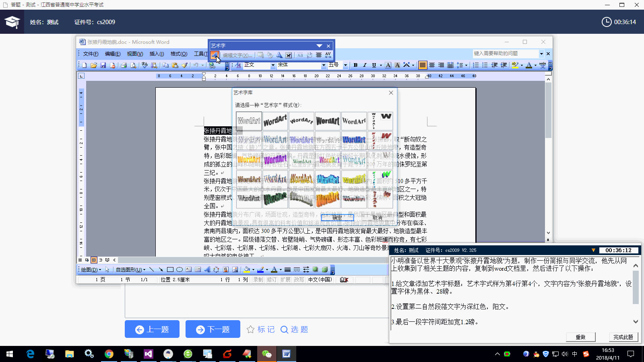Open the 五号 font size dropdown

(x=345, y=65)
